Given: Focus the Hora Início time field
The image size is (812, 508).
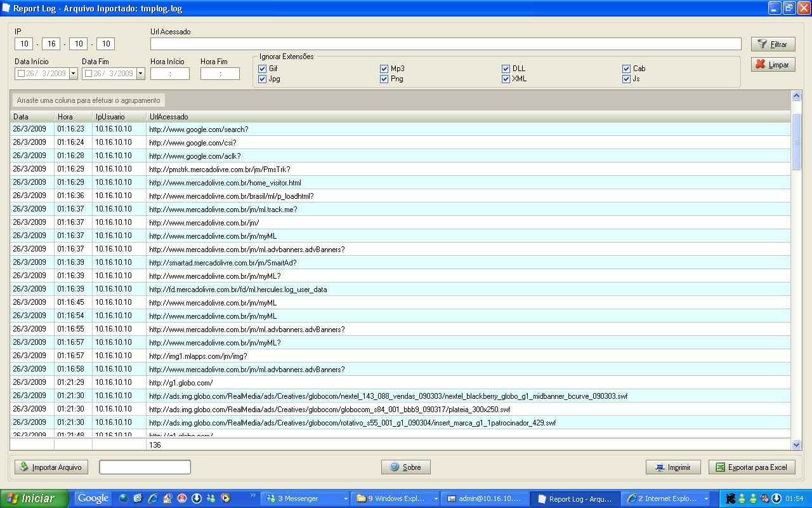Looking at the screenshot, I should (x=170, y=74).
